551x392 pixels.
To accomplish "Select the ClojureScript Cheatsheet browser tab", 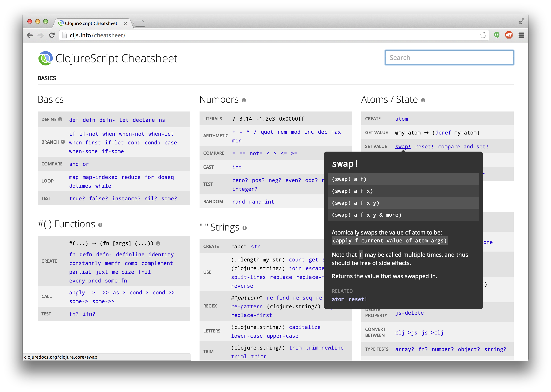I will (91, 23).
